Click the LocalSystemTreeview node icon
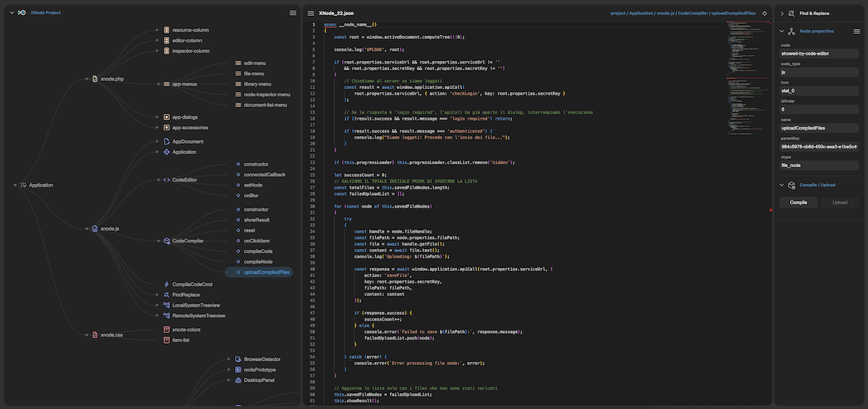Image resolution: width=868 pixels, height=409 pixels. pyautogui.click(x=166, y=305)
